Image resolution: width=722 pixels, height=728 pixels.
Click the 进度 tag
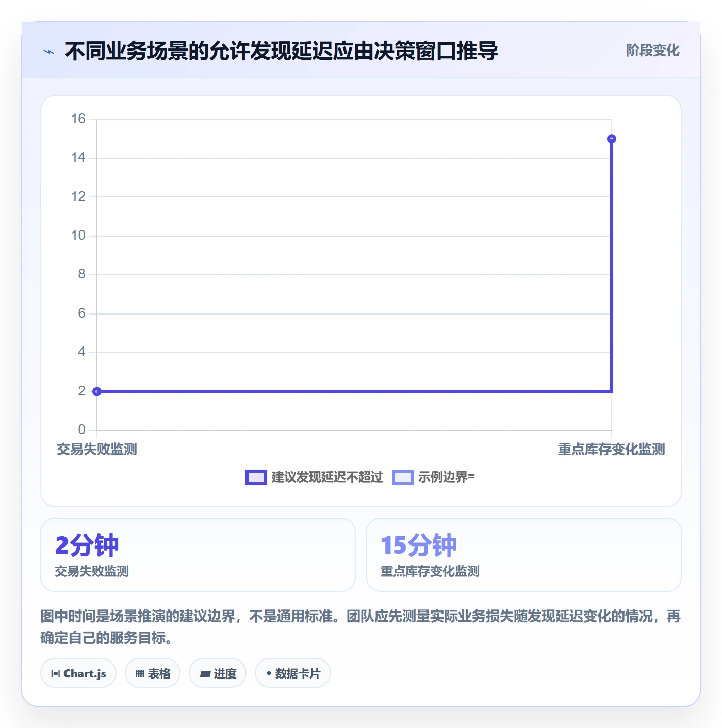218,673
